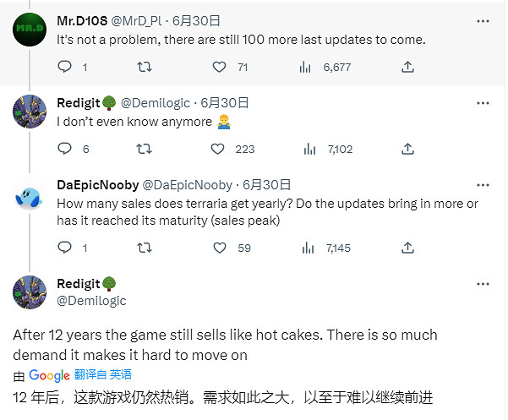Like Mr.D108's tweet with 71 likes
Image resolution: width=508 pixels, height=420 pixels.
coord(220,67)
